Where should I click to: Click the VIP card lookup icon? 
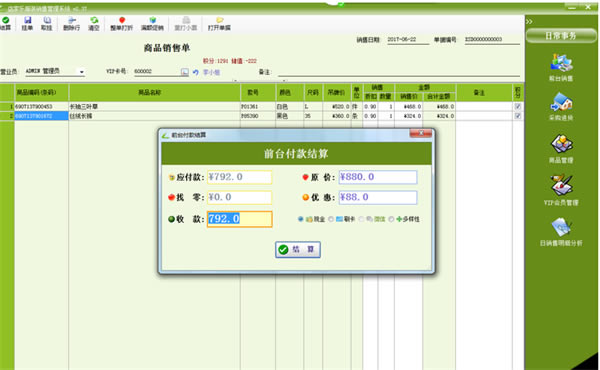click(x=185, y=72)
